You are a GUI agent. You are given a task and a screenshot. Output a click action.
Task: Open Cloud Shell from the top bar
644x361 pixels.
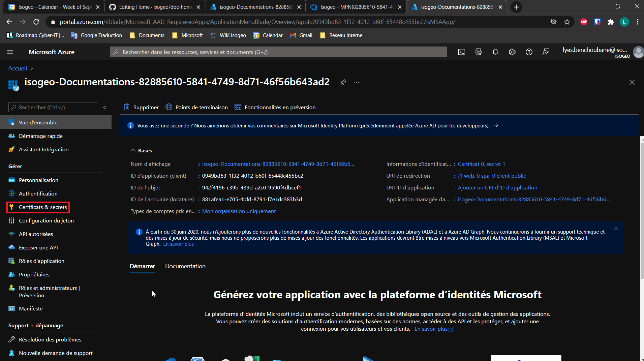[x=462, y=52]
